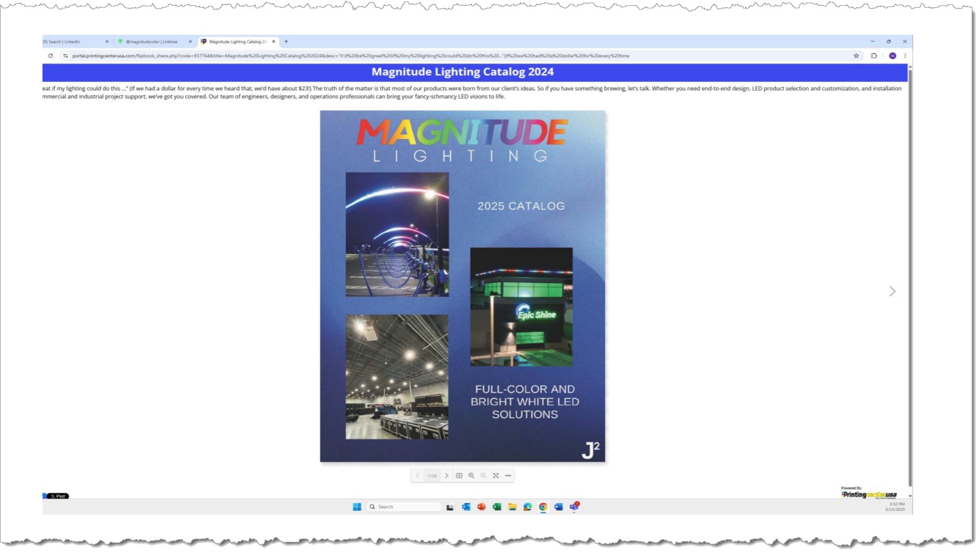
Task: Zoom out of the flipbook
Action: click(484, 476)
